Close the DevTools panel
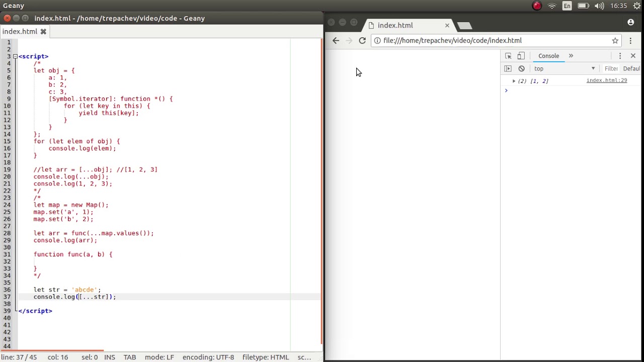The height and width of the screenshot is (362, 644). coord(633,56)
